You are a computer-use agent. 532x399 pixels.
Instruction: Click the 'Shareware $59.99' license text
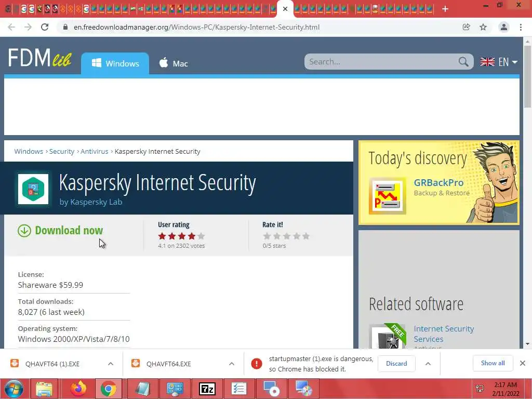point(50,285)
